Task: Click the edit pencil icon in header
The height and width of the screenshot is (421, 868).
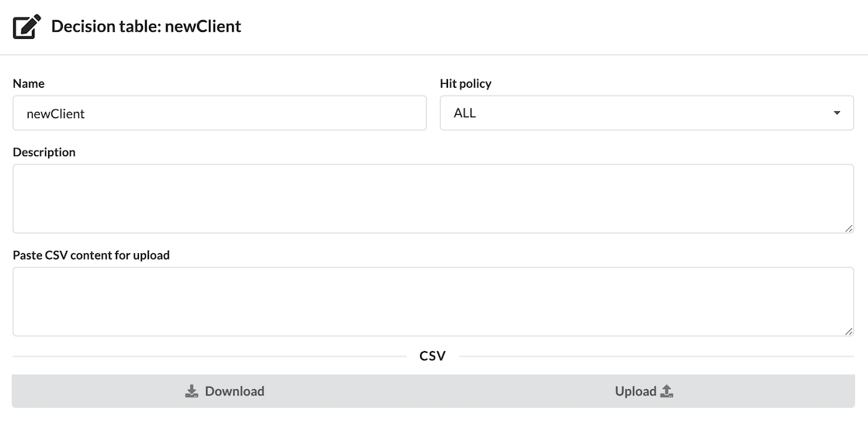Action: coord(27,26)
